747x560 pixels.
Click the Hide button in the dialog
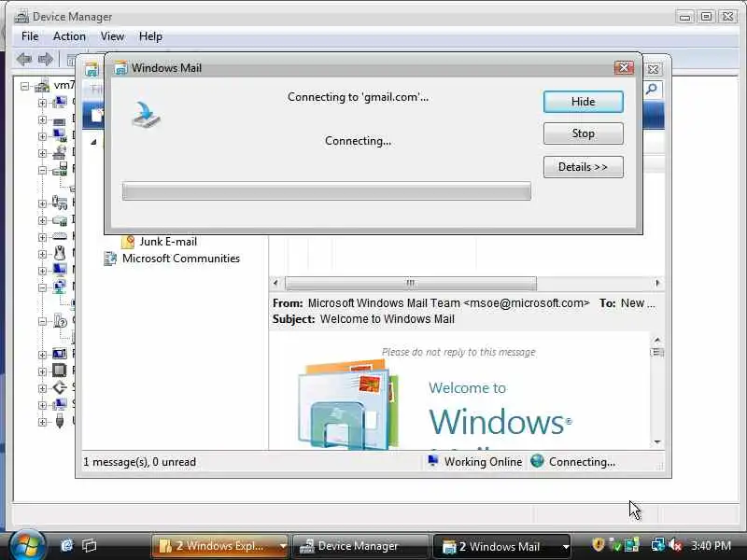coord(583,102)
